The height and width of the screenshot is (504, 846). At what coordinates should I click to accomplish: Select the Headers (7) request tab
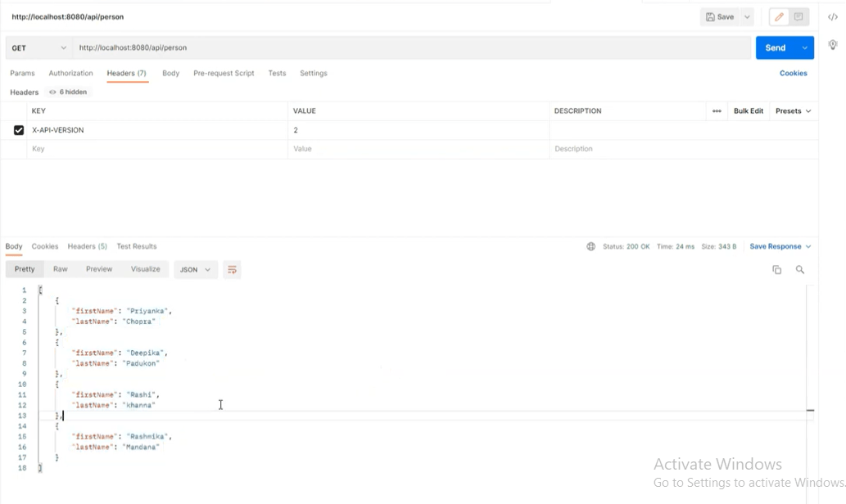tap(126, 74)
